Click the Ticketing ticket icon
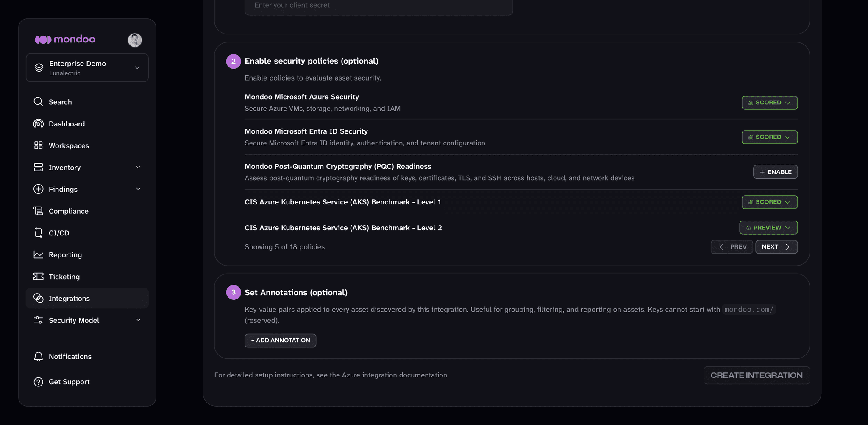This screenshot has height=425, width=868. (38, 277)
